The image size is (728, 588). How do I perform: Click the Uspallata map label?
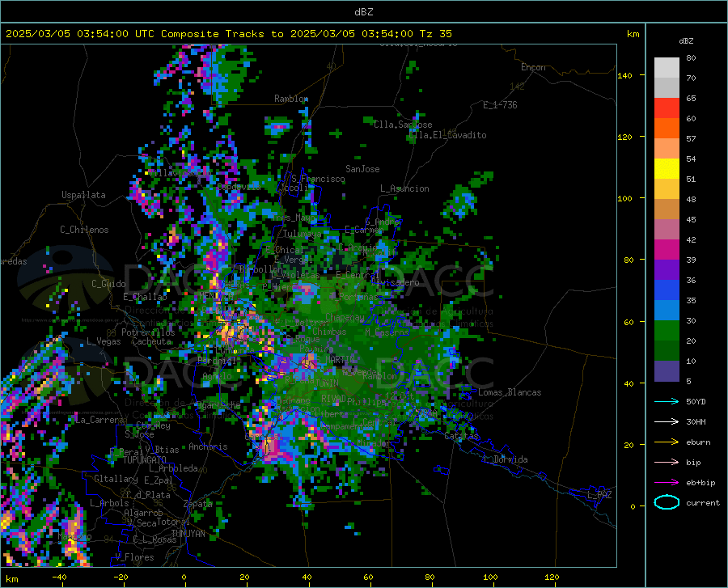pos(83,195)
